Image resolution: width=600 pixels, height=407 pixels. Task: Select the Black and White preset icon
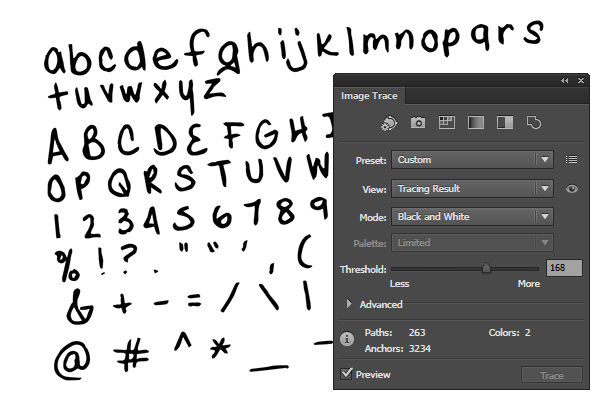tap(505, 123)
